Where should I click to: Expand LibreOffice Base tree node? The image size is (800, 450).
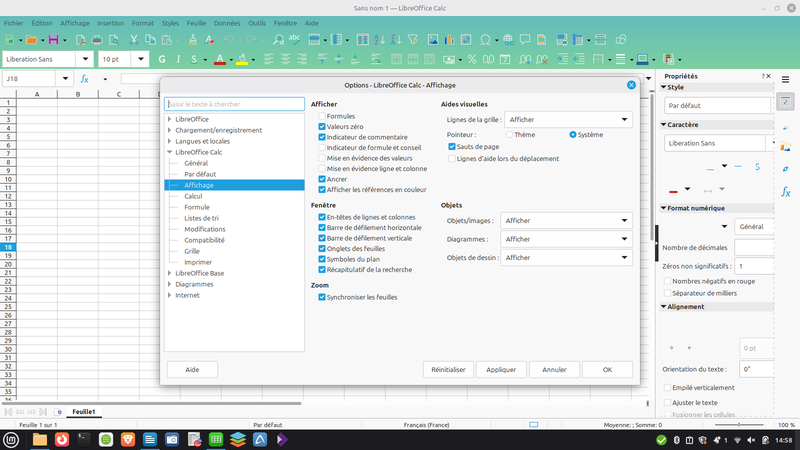[170, 273]
